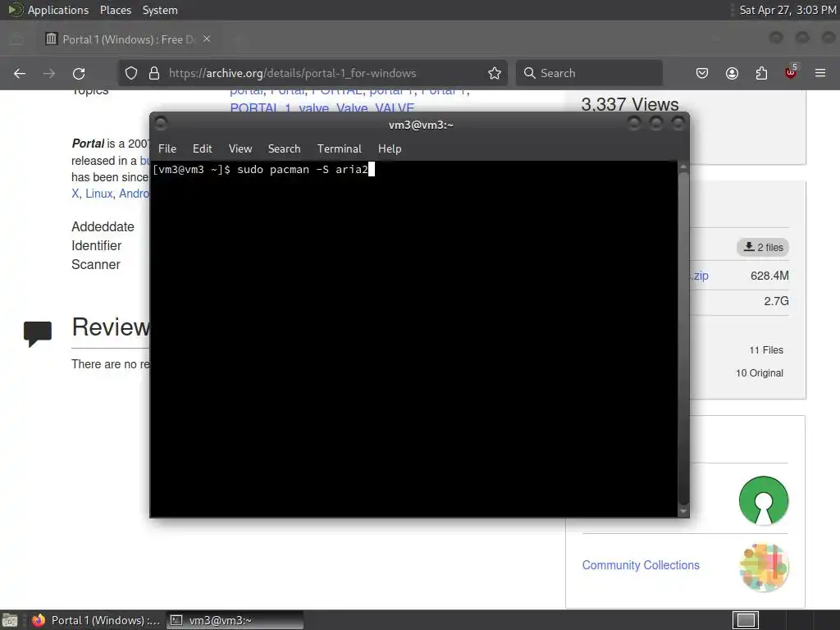Click the Identifier label
The width and height of the screenshot is (840, 630).
[x=97, y=245]
